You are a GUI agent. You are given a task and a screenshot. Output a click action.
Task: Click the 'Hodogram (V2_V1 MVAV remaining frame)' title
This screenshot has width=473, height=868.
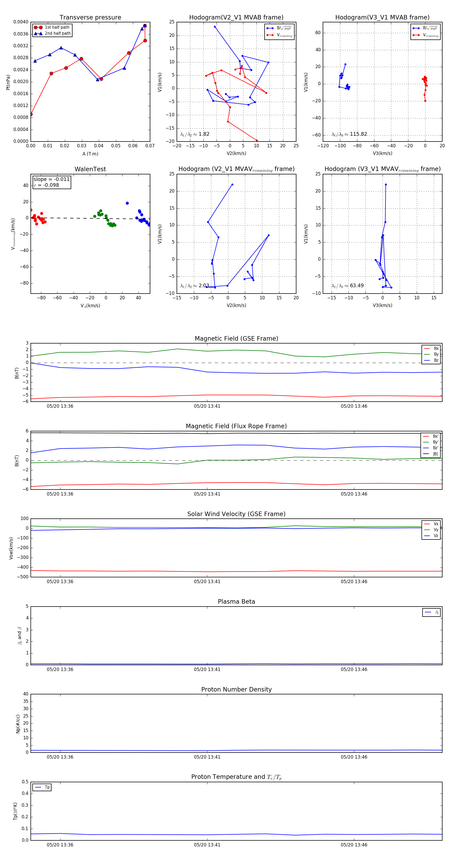pyautogui.click(x=236, y=169)
